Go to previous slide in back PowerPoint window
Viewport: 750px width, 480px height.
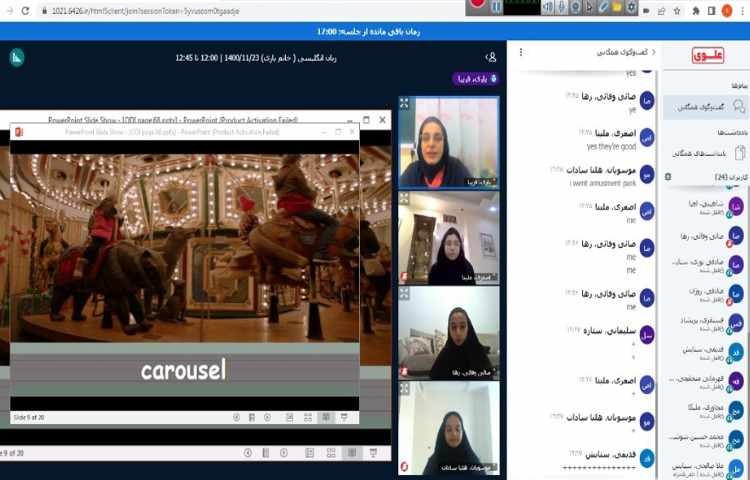(x=248, y=453)
